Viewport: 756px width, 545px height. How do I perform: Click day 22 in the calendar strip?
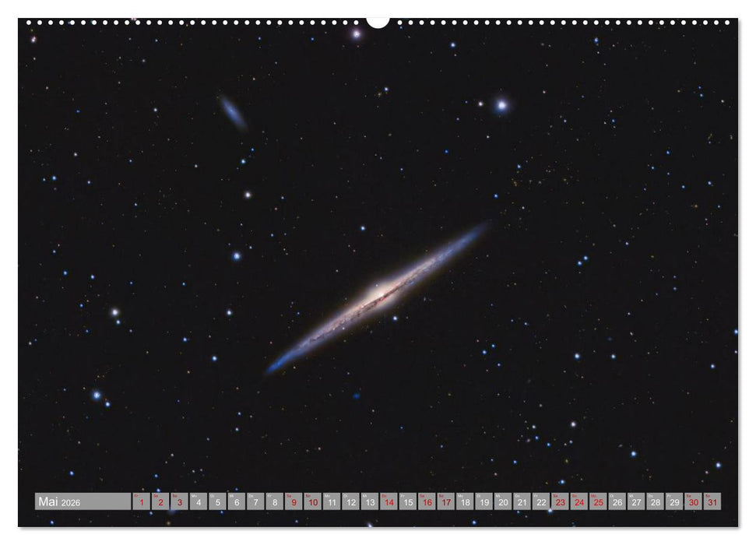pos(541,502)
